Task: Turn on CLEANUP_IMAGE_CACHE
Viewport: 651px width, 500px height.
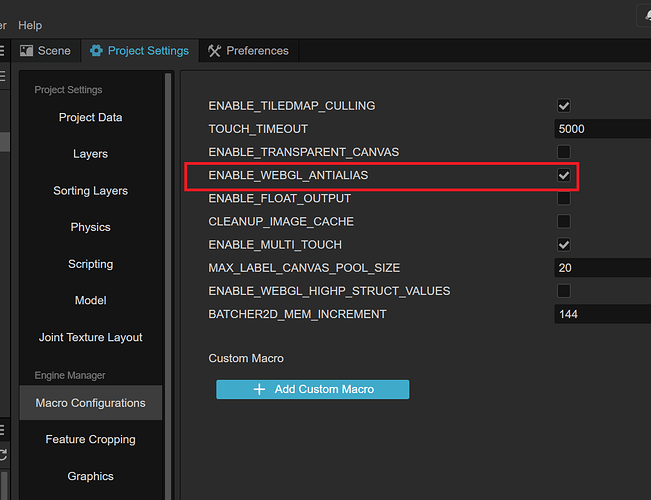Action: (564, 221)
